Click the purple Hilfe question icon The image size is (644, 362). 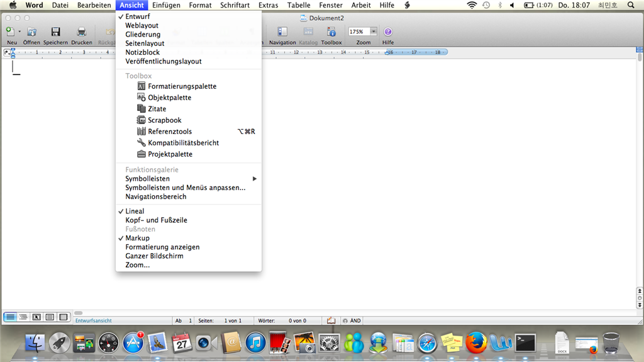(387, 31)
